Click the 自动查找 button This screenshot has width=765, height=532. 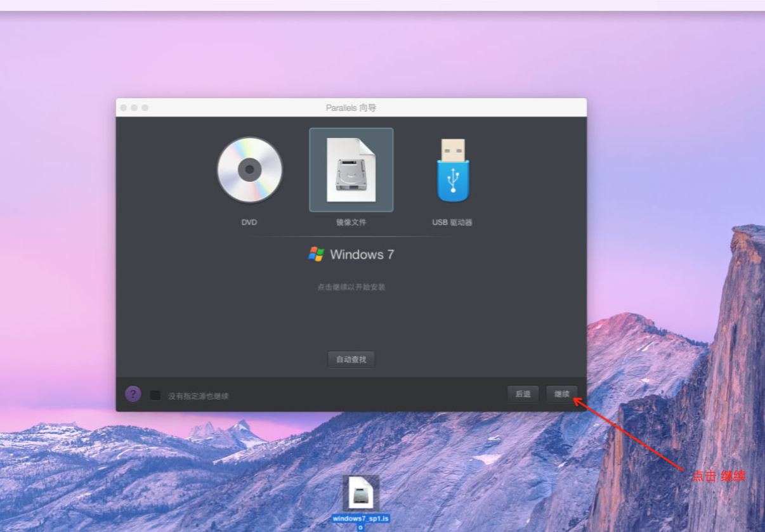click(x=351, y=359)
